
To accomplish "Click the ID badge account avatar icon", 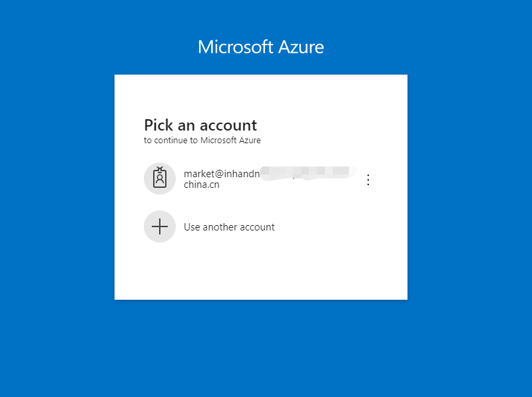I will tap(160, 178).
